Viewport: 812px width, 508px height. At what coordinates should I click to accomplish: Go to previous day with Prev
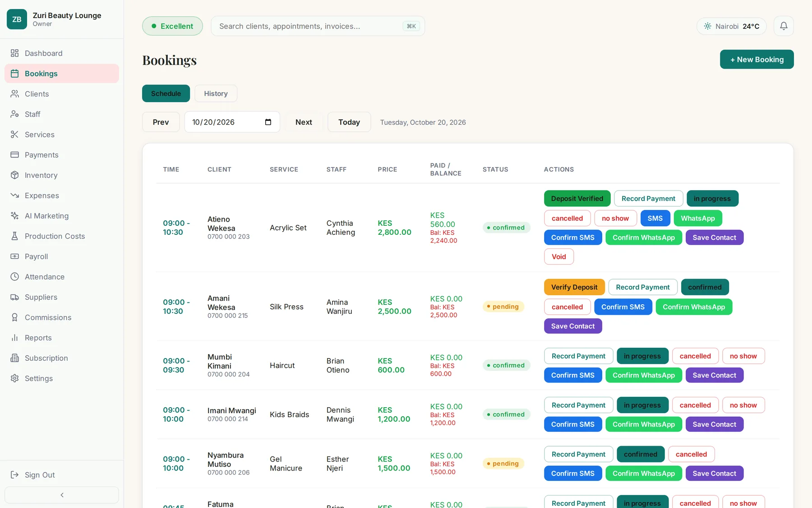click(x=161, y=122)
